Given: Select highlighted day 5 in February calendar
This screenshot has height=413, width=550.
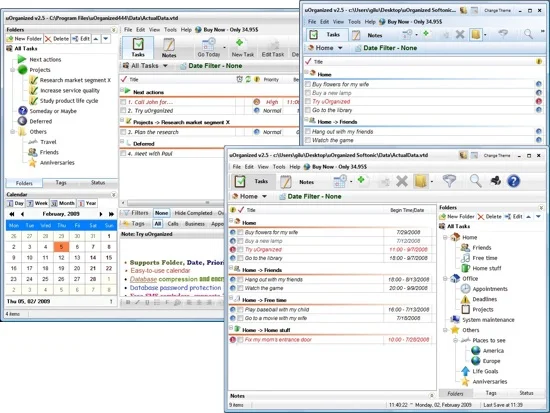Looking at the screenshot, I should point(61,247).
